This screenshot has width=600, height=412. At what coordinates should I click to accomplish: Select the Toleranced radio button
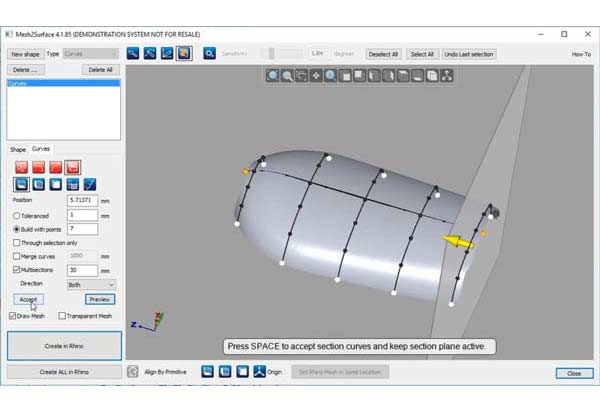click(x=15, y=214)
